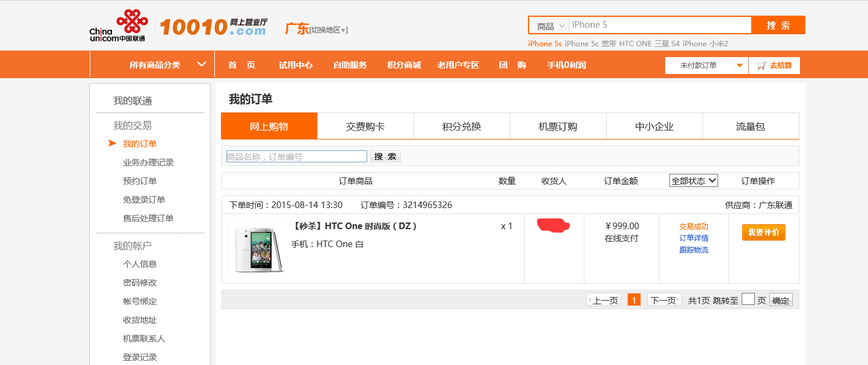Open 售后处理订单 in the sidebar

click(x=148, y=218)
